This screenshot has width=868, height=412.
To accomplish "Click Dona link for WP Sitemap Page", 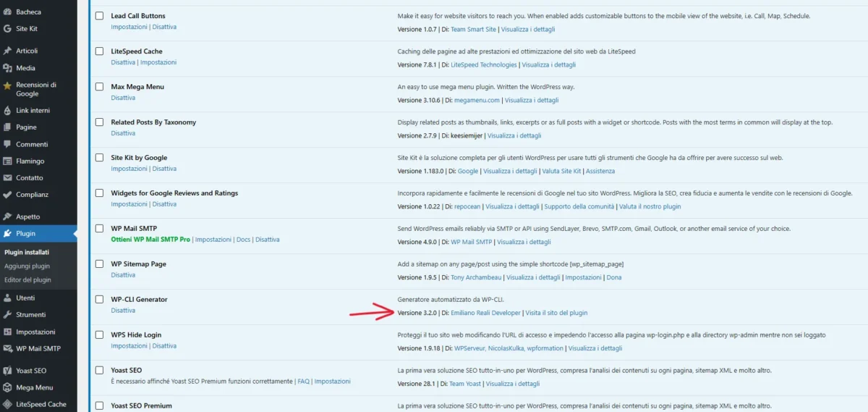I will [x=613, y=277].
